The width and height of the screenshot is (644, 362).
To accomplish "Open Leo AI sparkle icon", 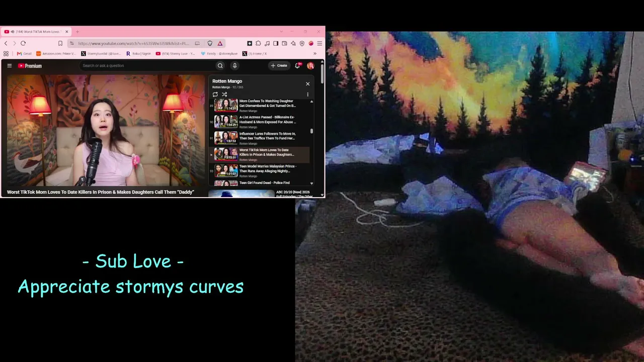I will tap(293, 43).
